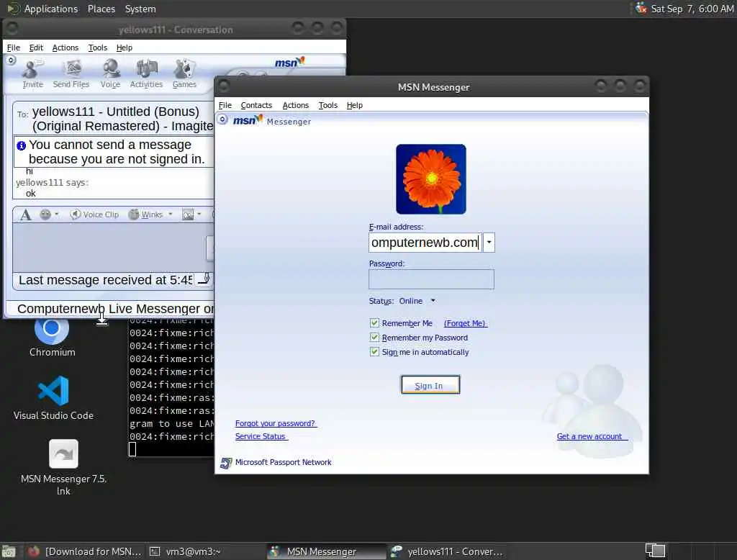Uncheck Remember my Password
The width and height of the screenshot is (737, 560).
click(374, 338)
